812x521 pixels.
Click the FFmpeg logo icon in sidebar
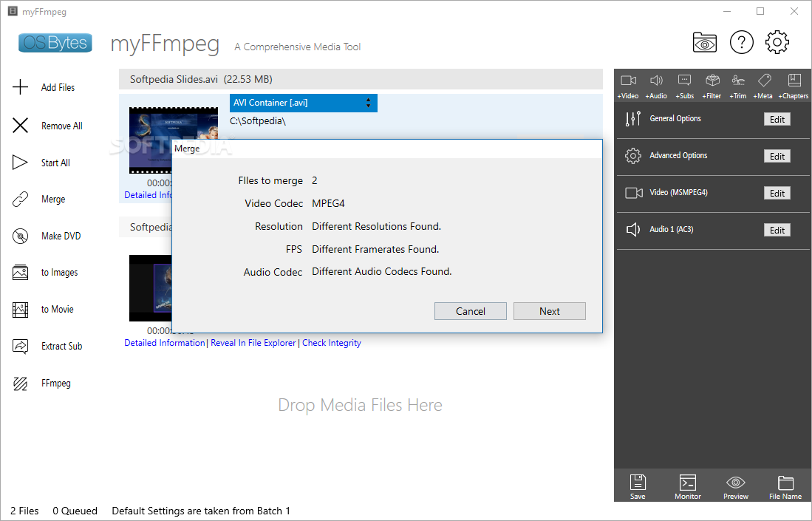coord(20,384)
